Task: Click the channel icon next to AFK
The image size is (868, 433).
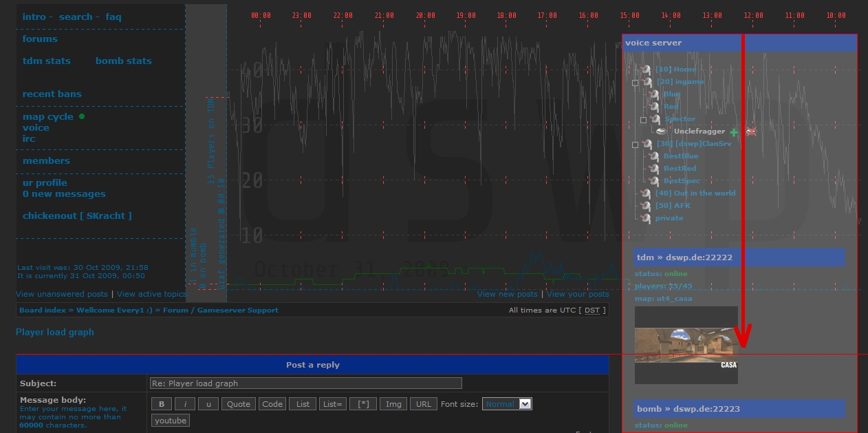Action: click(x=646, y=206)
